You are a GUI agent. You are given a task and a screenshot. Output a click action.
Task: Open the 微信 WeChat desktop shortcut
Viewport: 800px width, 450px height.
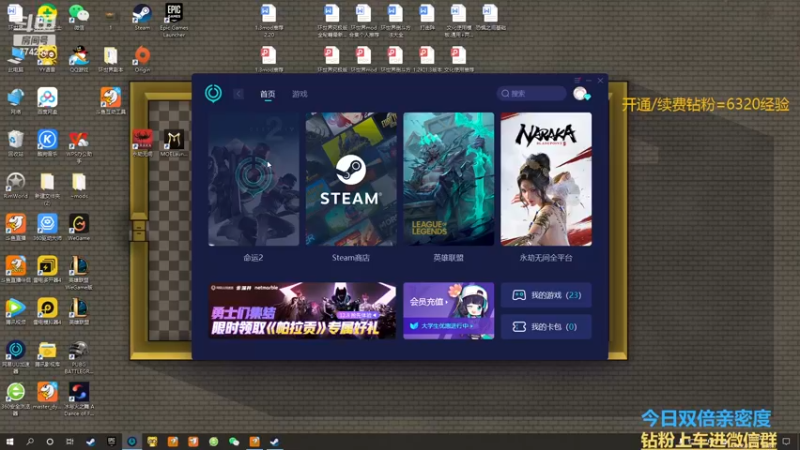(x=79, y=17)
